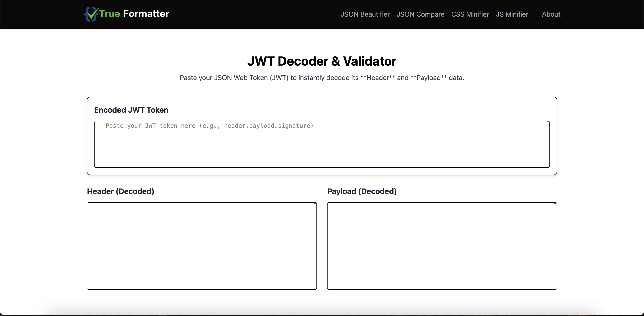Click the "Paste your JSON Web Token" description
644x316 pixels.
[322, 78]
